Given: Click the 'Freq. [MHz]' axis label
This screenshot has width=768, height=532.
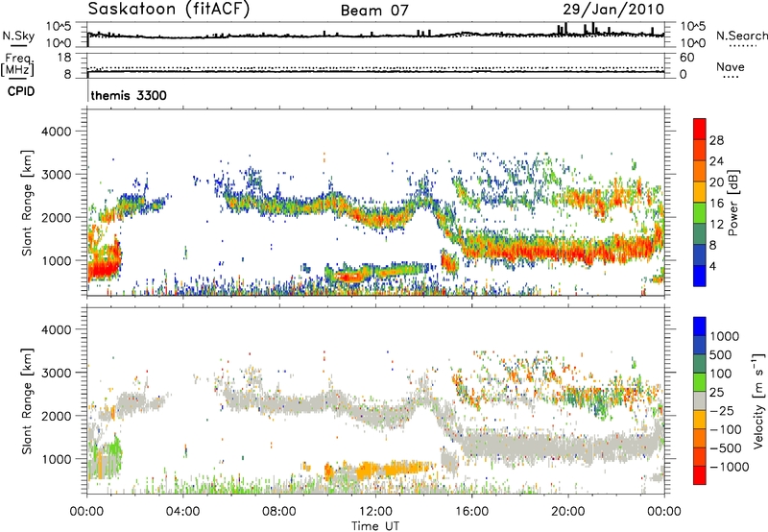Looking at the screenshot, I should (17, 64).
